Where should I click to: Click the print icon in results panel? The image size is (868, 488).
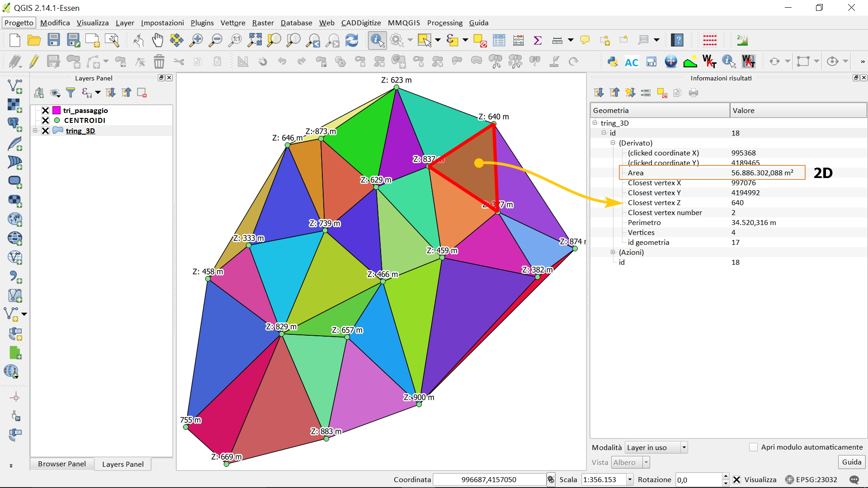693,93
